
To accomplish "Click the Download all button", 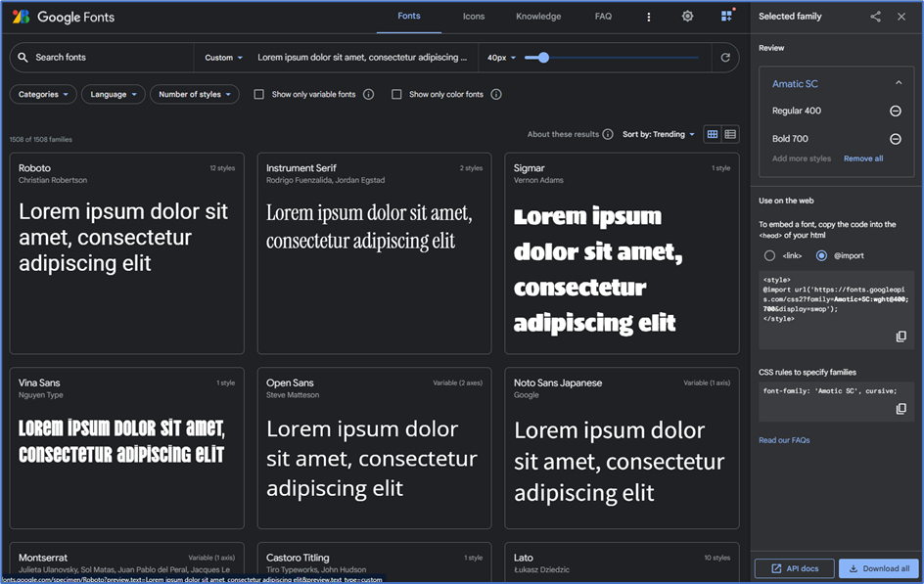I will [x=879, y=568].
